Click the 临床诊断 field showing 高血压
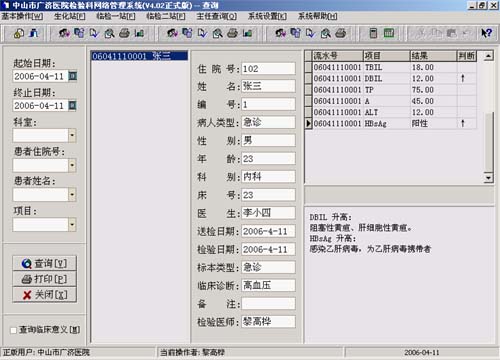Viewport: 500px width, 360px height. tap(268, 285)
